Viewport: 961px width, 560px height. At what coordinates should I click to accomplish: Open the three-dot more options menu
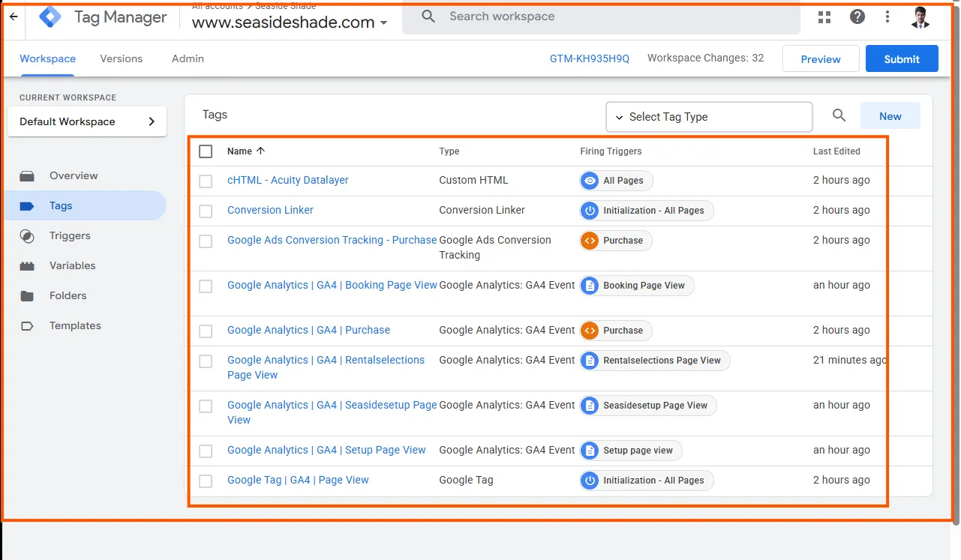(x=887, y=16)
